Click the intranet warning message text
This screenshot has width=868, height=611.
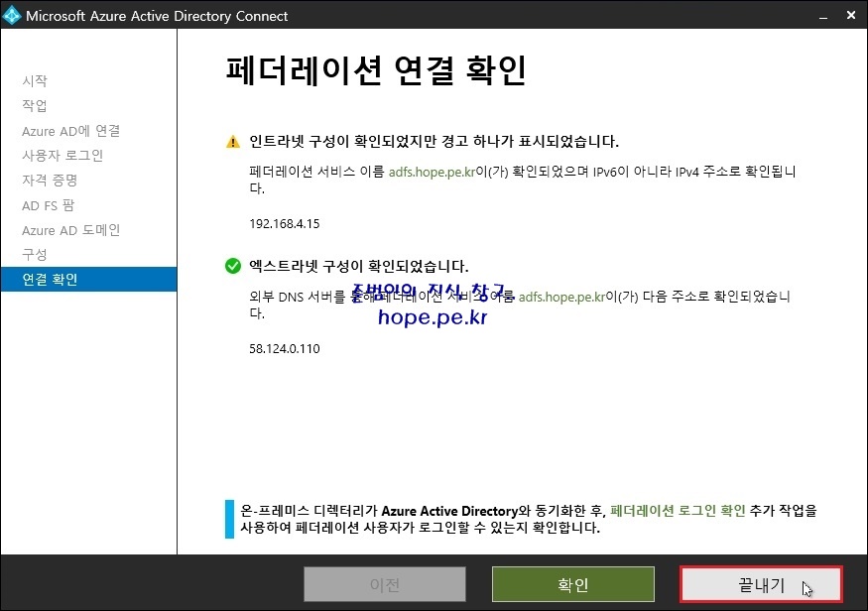[x=434, y=142]
